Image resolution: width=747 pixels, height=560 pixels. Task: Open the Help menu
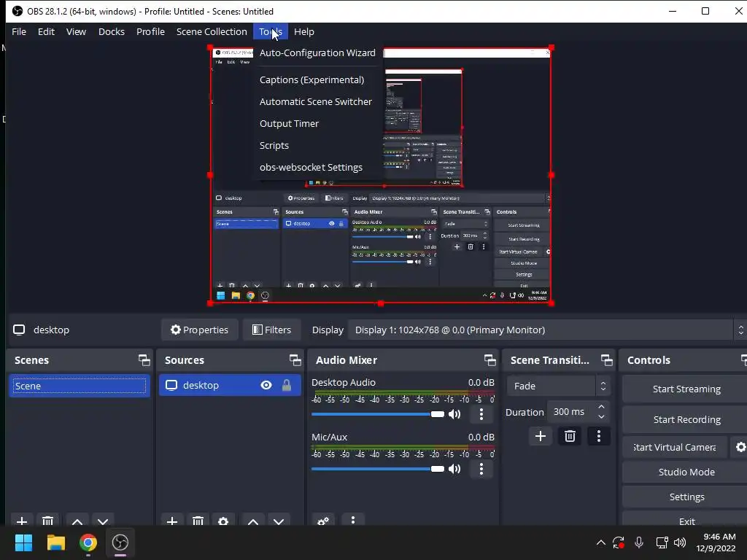pos(304,31)
